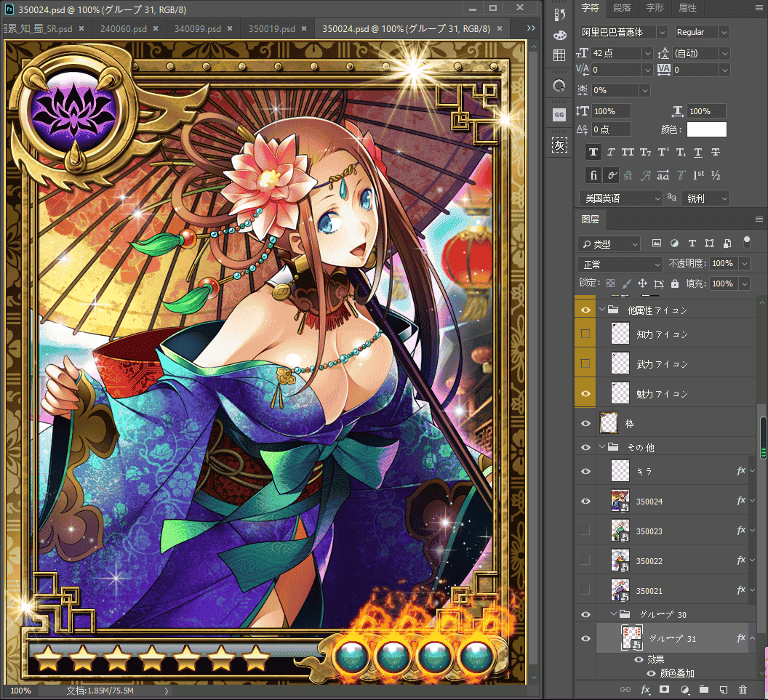Click the layer opacity 100% field
Viewport: 768px width, 700px height.
(723, 263)
